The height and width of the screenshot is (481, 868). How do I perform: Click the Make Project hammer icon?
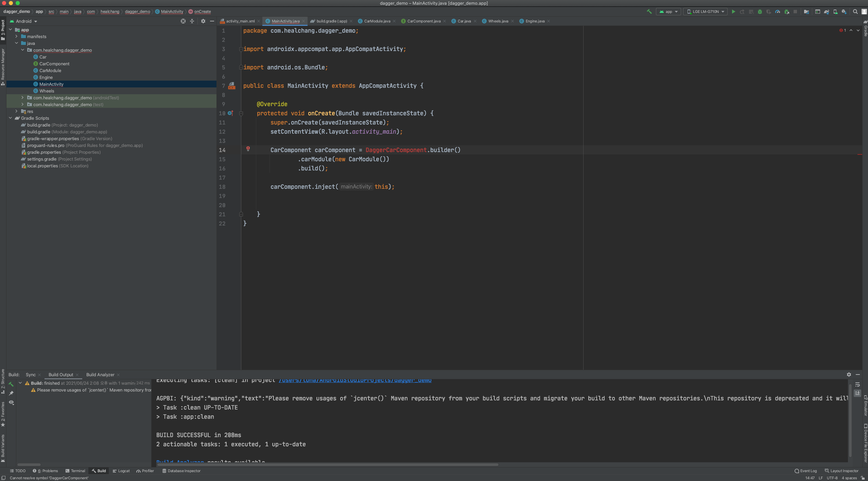point(649,12)
